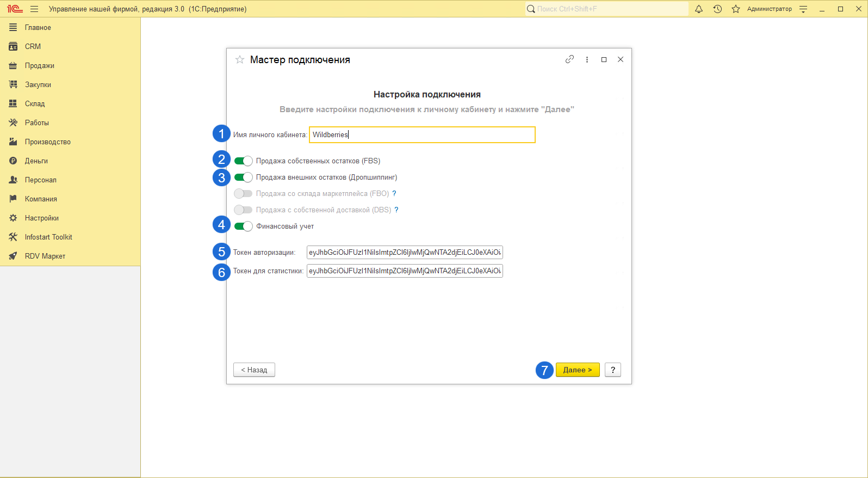Click the Токен для статистики field
868x478 pixels.
(405, 271)
